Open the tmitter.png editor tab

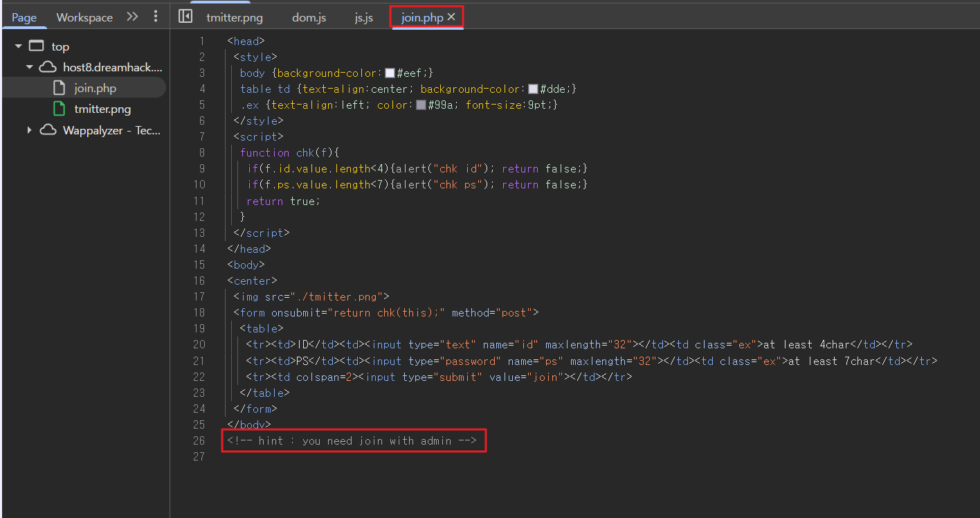click(x=235, y=17)
